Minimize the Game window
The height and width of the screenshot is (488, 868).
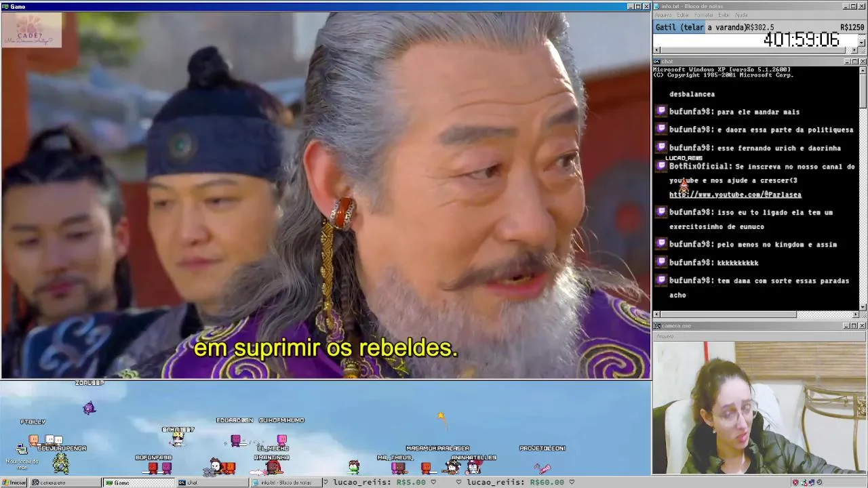[x=630, y=6]
